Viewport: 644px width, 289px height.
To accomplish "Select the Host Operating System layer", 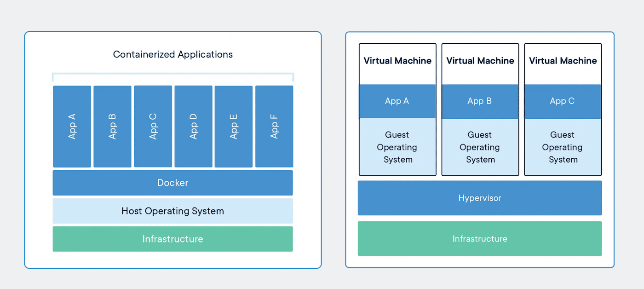I will click(x=172, y=211).
